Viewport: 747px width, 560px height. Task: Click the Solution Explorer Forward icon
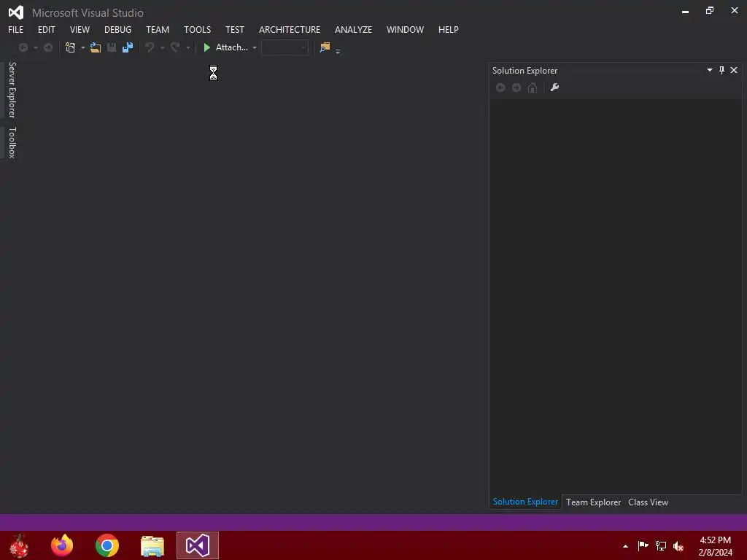[x=516, y=87]
